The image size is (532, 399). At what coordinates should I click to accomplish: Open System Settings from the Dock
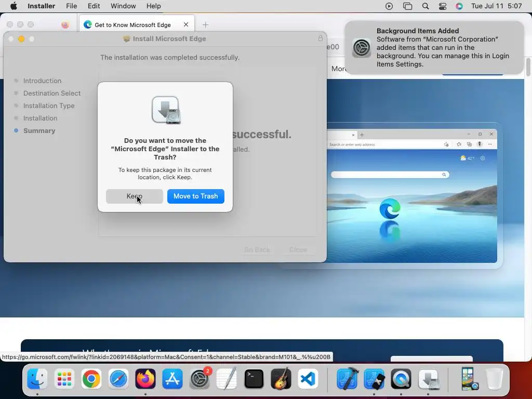[x=199, y=379]
